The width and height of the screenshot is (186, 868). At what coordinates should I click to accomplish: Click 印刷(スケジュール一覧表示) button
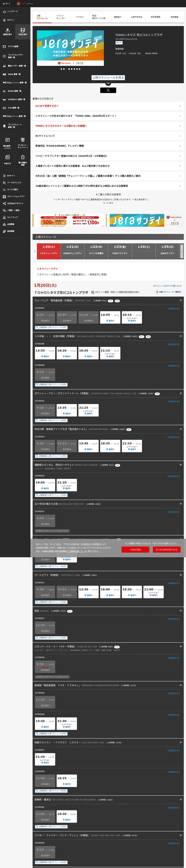(x=168, y=292)
